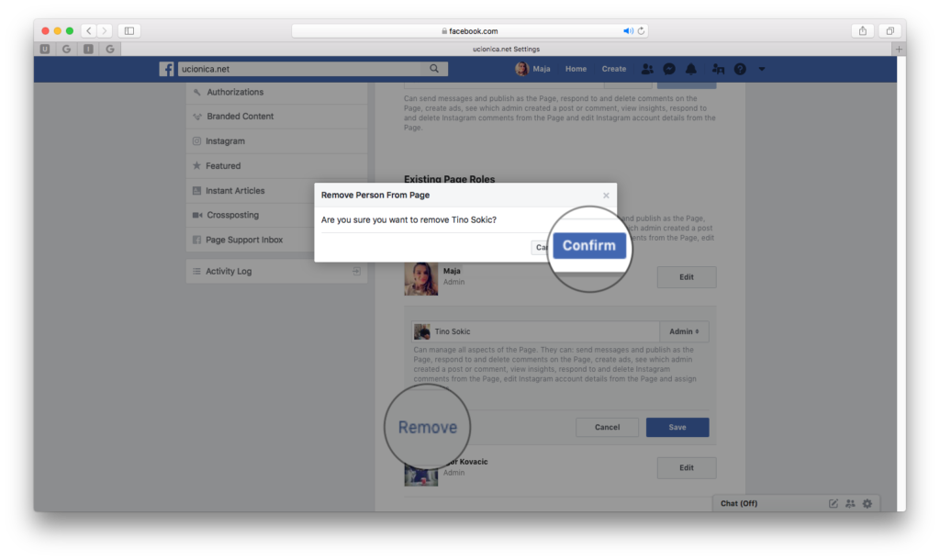The image size is (940, 560).
Task: Open Friend Requests icon in navbar
Action: [647, 69]
